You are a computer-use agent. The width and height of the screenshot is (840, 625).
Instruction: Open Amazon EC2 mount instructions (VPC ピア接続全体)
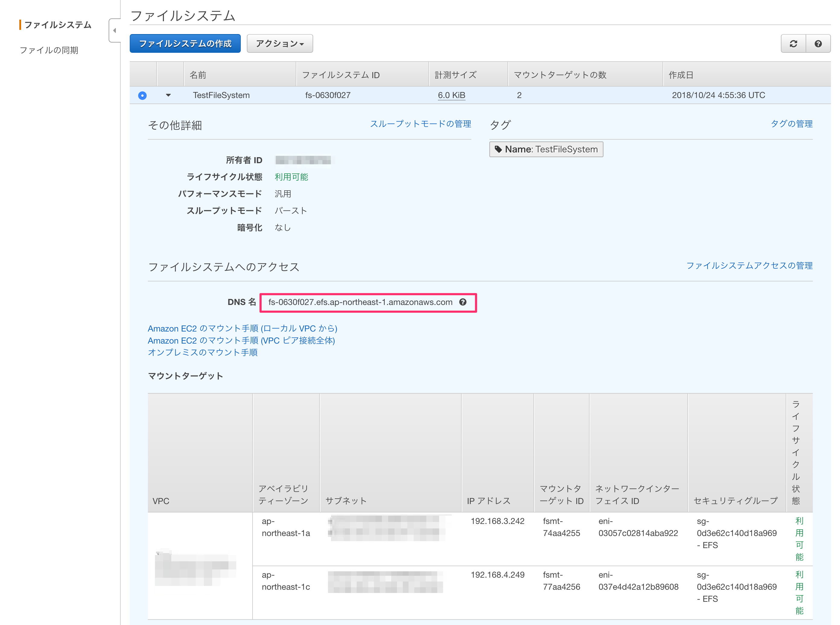pyautogui.click(x=241, y=341)
